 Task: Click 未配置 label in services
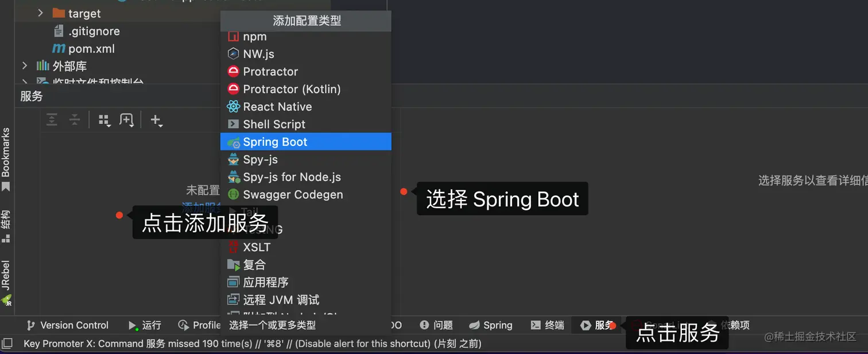pyautogui.click(x=203, y=190)
